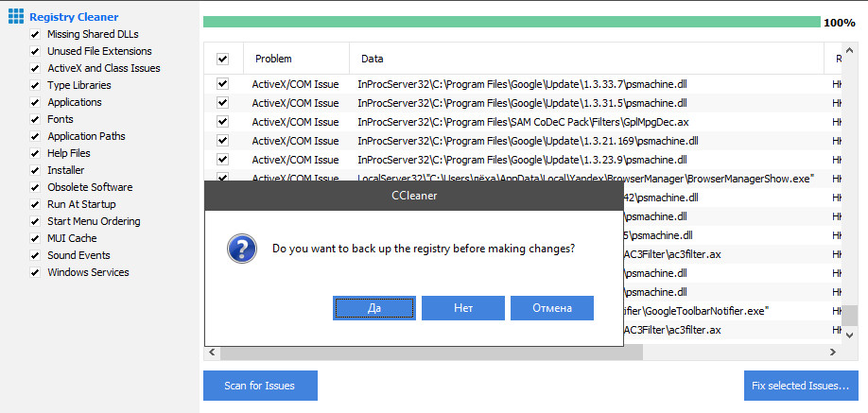
Task: Sort results by the Data column header
Action: coord(373,59)
